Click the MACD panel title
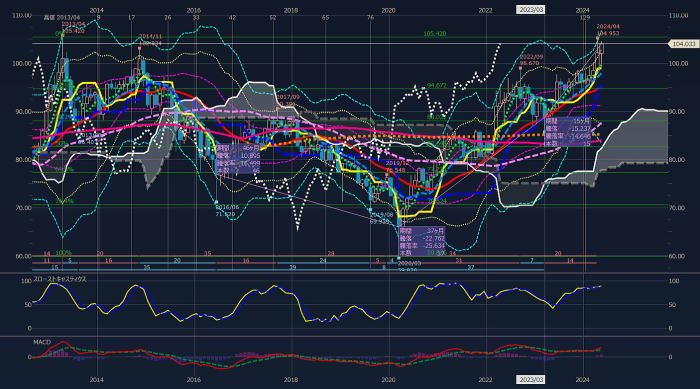This screenshot has width=700, height=389. click(x=42, y=342)
